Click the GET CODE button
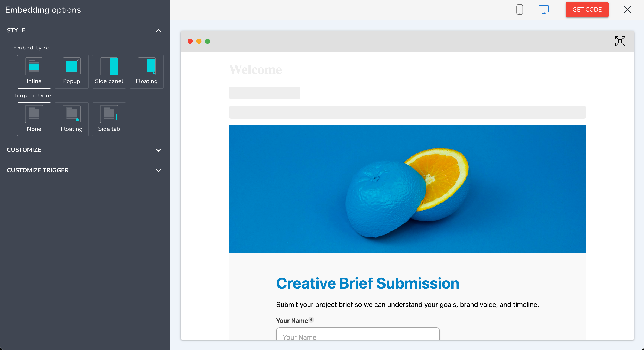This screenshot has width=644, height=350. 587,10
